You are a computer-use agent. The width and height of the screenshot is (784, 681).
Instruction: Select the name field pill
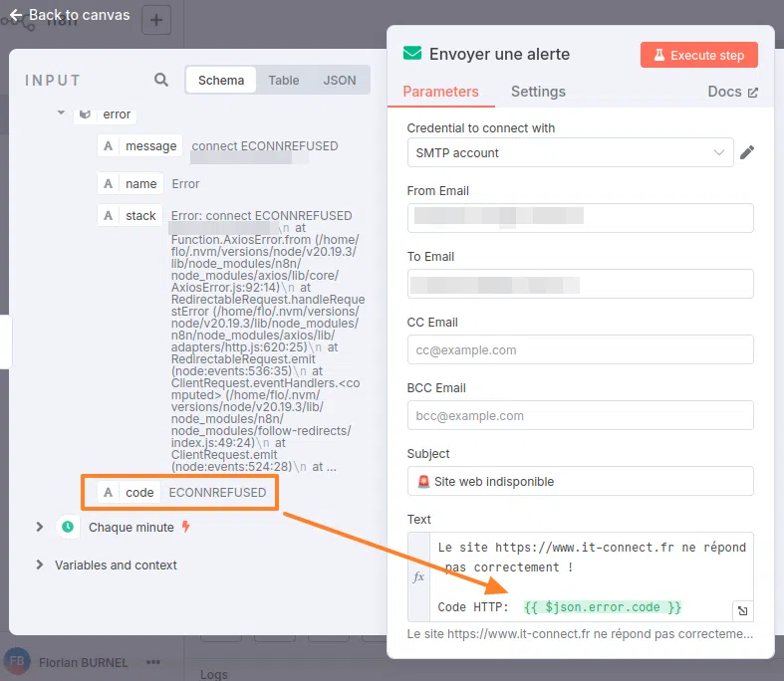(x=130, y=184)
